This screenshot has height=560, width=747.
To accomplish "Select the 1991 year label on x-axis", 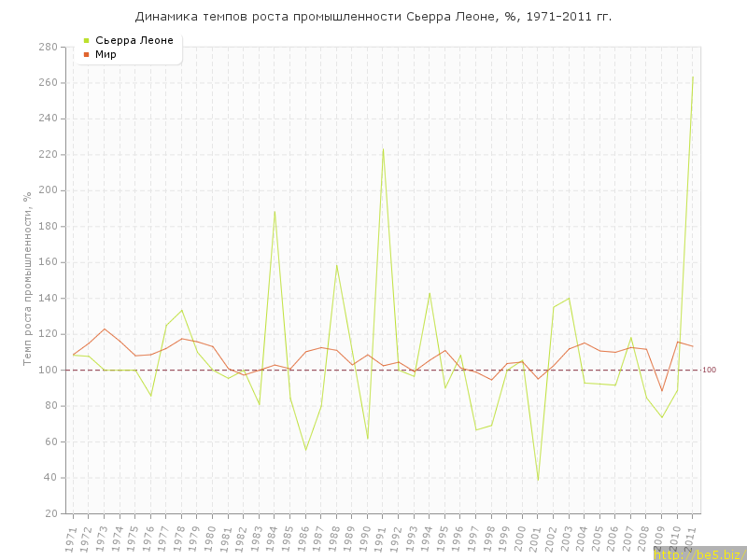I will pos(381,539).
